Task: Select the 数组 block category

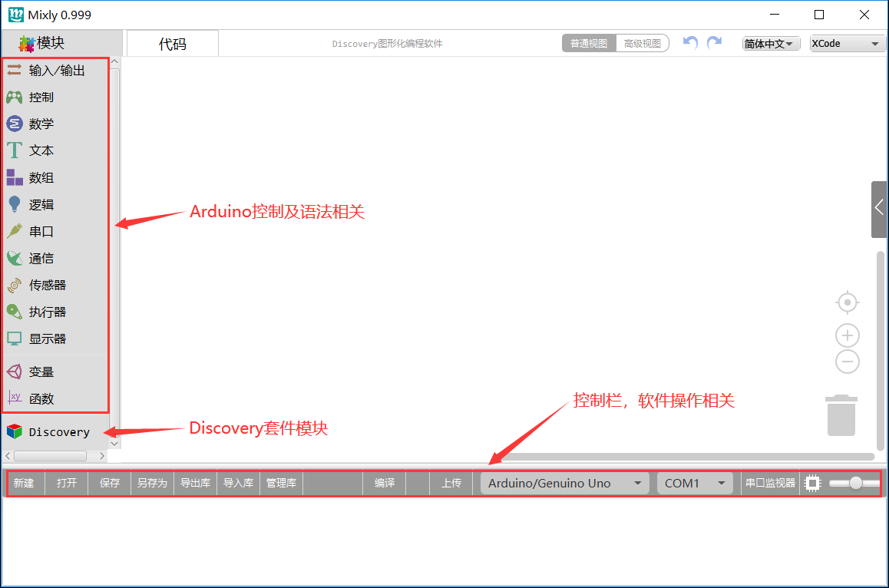Action: click(55, 177)
